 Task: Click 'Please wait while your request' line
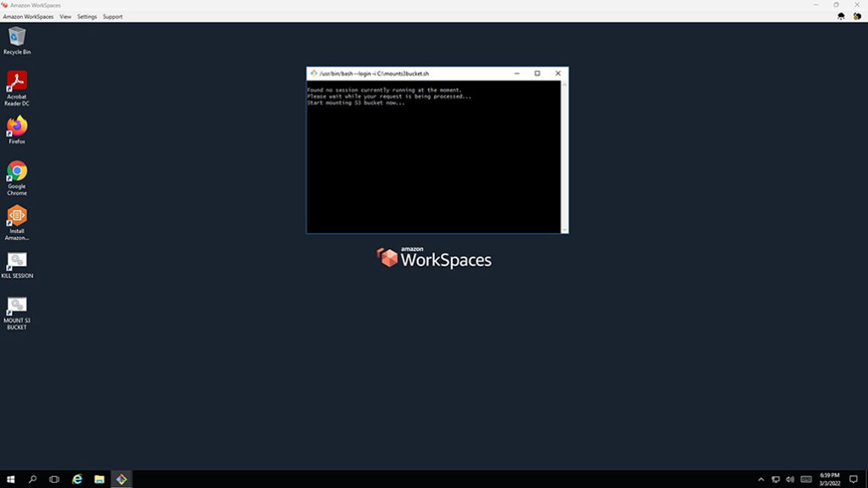tap(389, 97)
